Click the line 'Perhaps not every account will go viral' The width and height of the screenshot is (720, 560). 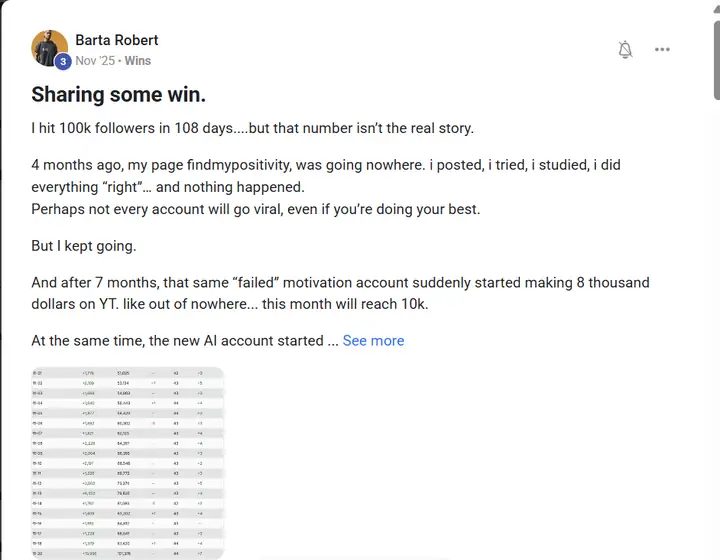[x=256, y=209]
